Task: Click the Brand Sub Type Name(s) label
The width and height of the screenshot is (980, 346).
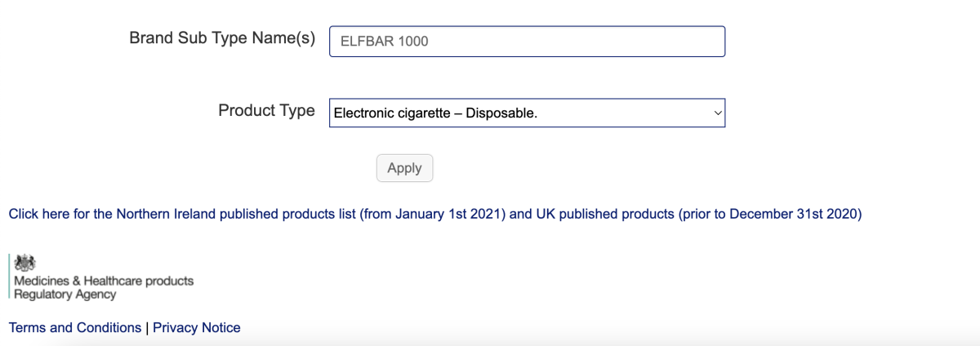Action: pyautogui.click(x=222, y=38)
